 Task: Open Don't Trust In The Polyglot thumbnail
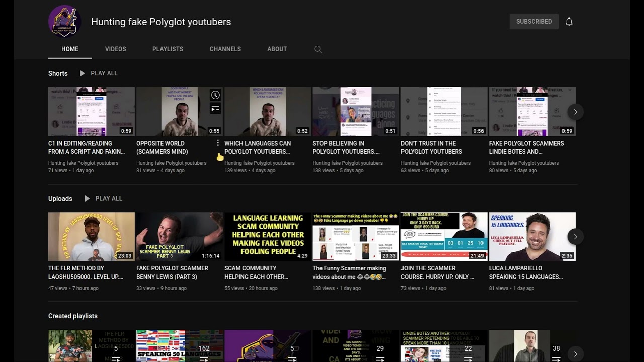click(x=444, y=112)
